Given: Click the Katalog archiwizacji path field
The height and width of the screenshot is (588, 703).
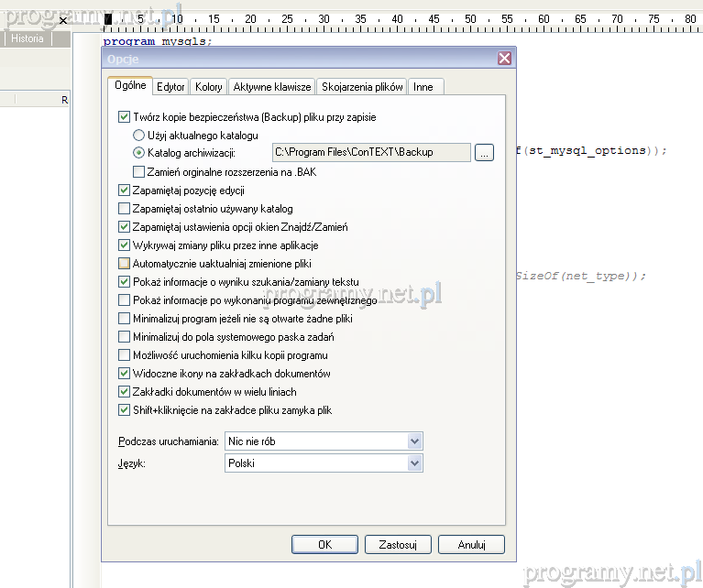Looking at the screenshot, I should pos(370,152).
